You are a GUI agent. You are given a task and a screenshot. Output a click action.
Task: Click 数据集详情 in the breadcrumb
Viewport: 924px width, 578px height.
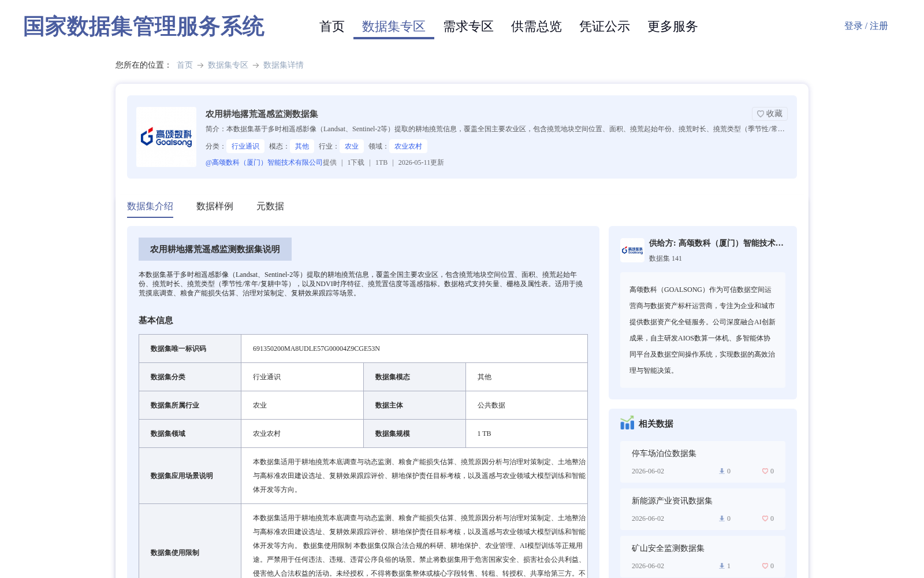click(284, 65)
